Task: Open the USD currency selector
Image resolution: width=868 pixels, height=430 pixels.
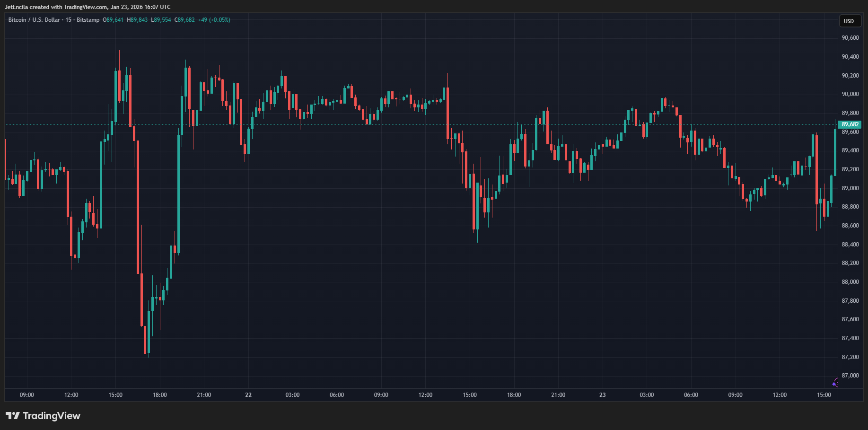Action: (849, 21)
